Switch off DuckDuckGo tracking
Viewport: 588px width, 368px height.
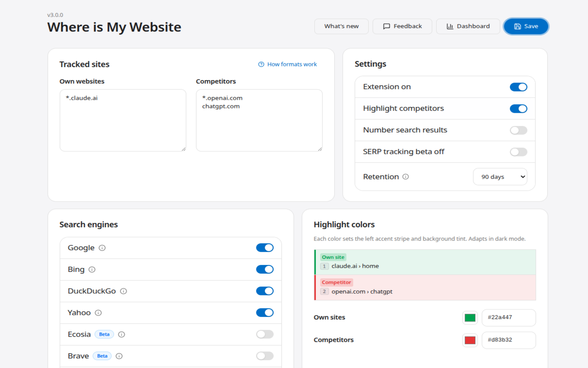(x=265, y=291)
